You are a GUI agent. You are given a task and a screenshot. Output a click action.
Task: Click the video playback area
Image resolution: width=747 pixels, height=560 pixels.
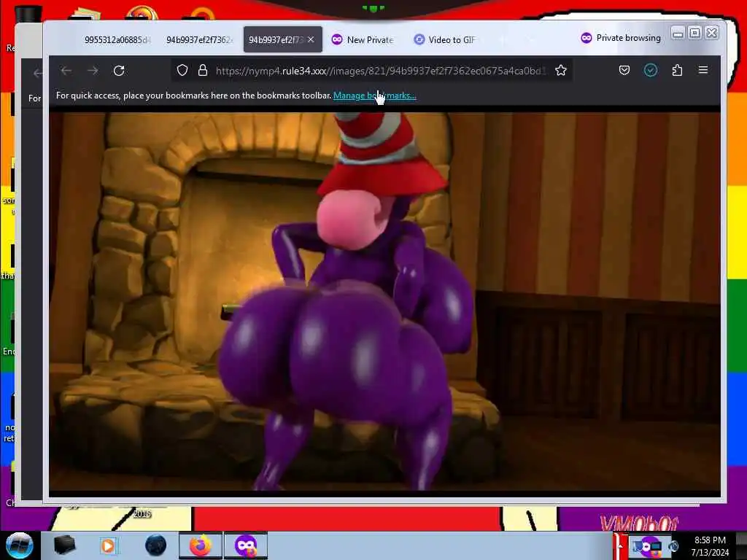(384, 301)
